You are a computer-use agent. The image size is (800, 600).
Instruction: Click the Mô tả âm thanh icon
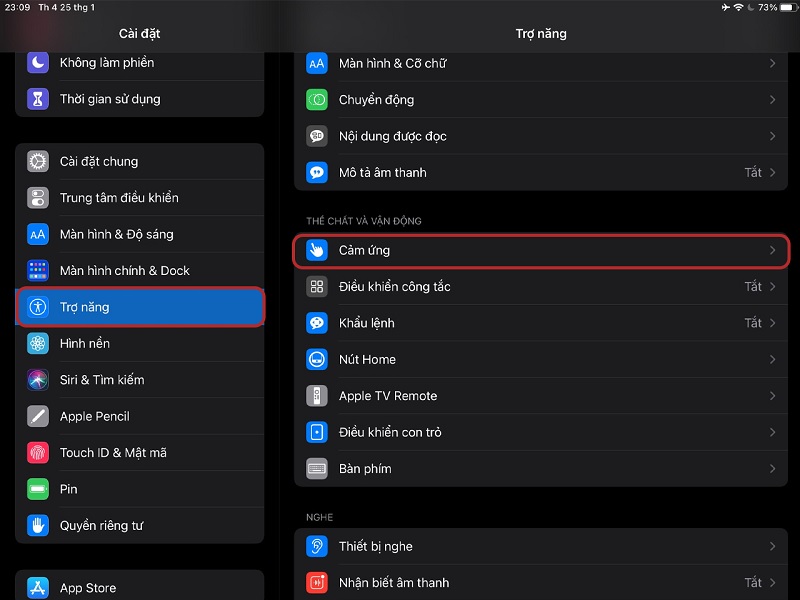(x=316, y=172)
